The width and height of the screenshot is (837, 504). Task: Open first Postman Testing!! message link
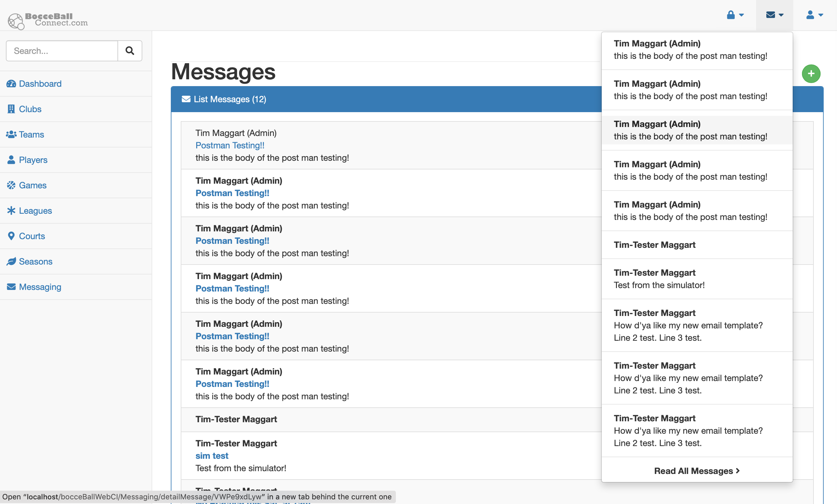[x=230, y=145]
